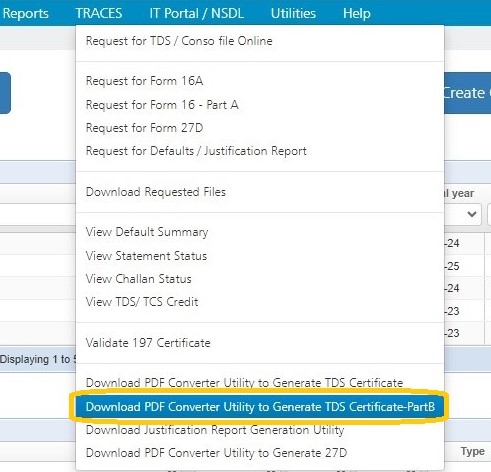This screenshot has height=472, width=491.
Task: Select View Default Summary
Action: [x=260, y=232]
